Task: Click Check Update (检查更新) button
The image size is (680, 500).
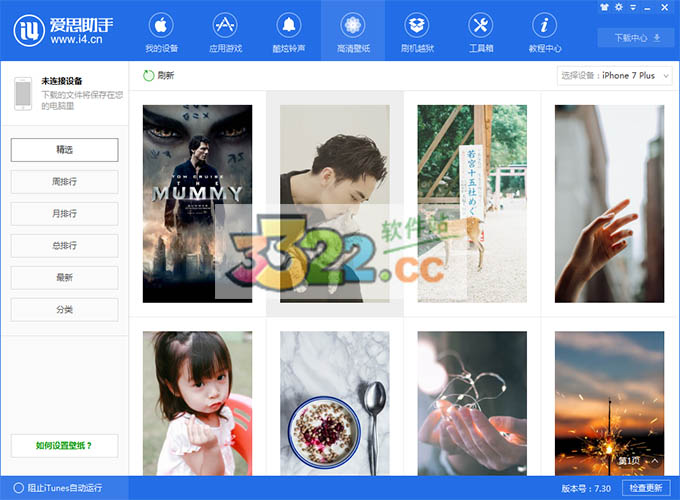Action: point(646,488)
